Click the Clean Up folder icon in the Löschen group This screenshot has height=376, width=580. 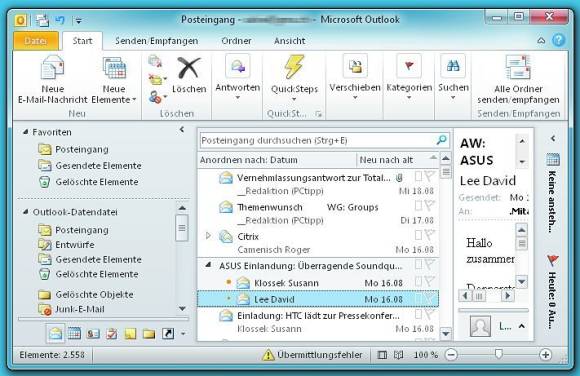tap(157, 79)
